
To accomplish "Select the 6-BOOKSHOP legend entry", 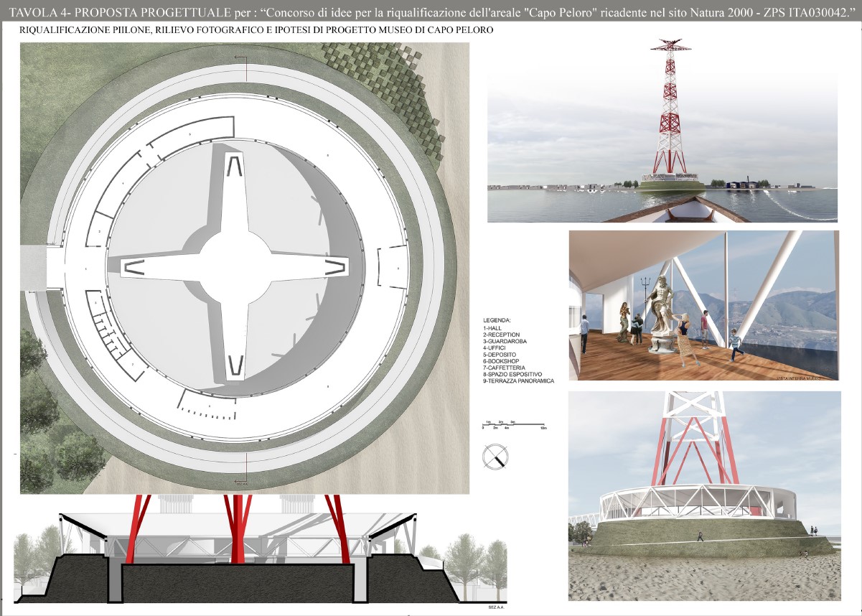I will pos(501,361).
